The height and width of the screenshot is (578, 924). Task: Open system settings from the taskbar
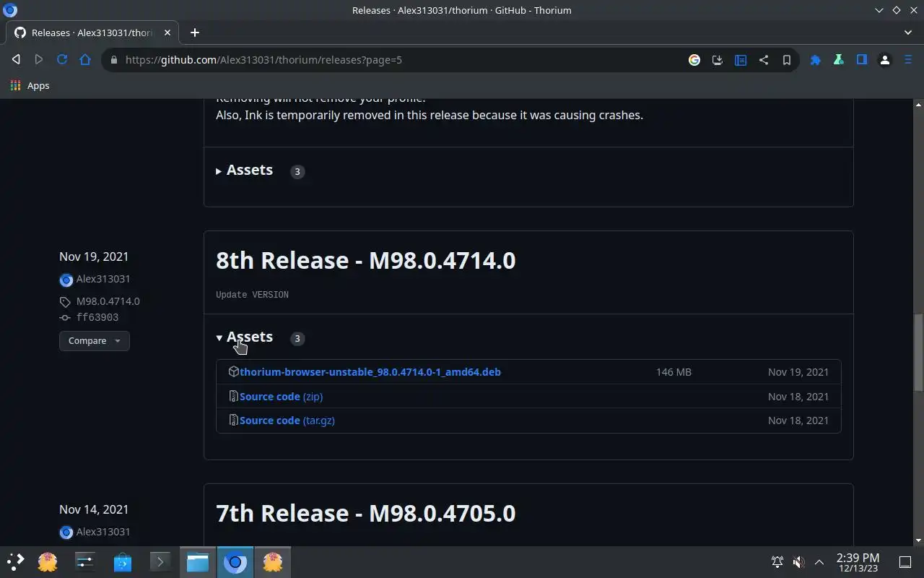[x=85, y=561]
